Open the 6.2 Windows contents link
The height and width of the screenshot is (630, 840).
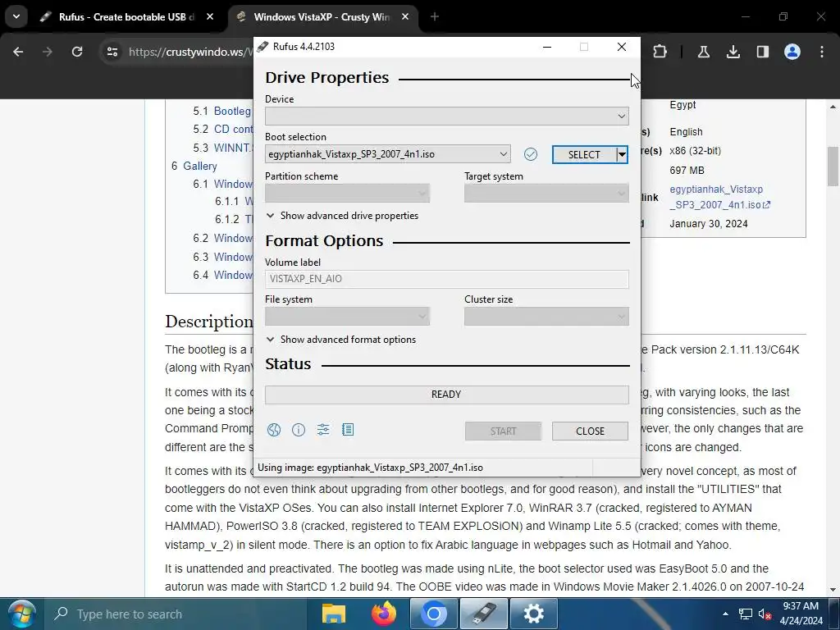coord(223,238)
